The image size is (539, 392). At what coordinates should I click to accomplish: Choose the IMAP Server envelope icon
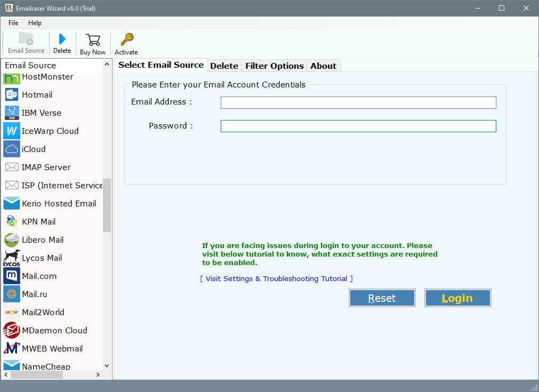click(12, 167)
